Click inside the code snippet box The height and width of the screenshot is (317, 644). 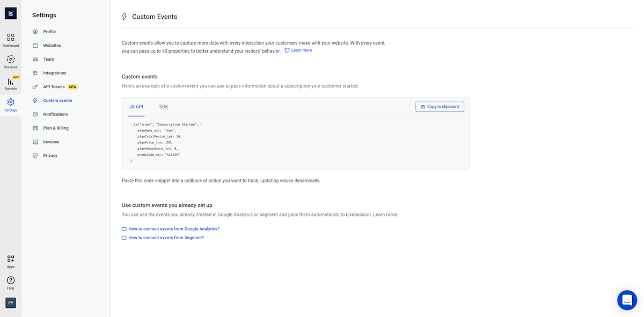click(x=295, y=142)
